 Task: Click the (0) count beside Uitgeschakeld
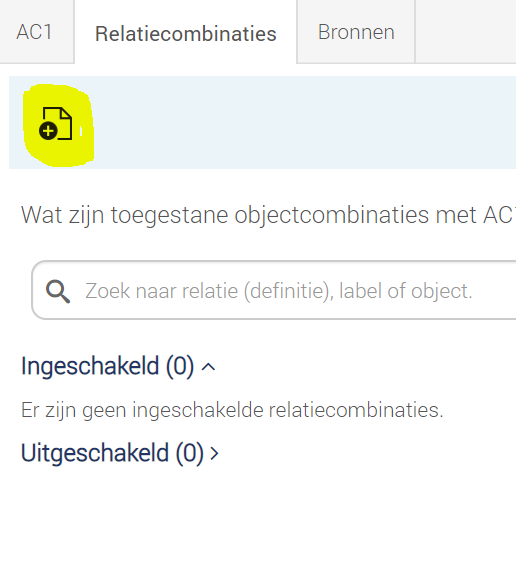(190, 453)
